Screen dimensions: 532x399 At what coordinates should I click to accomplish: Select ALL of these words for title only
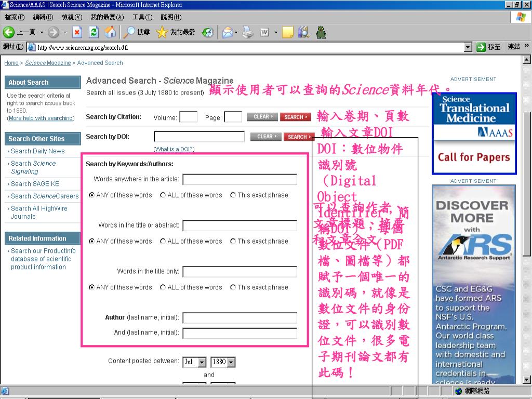tap(163, 287)
